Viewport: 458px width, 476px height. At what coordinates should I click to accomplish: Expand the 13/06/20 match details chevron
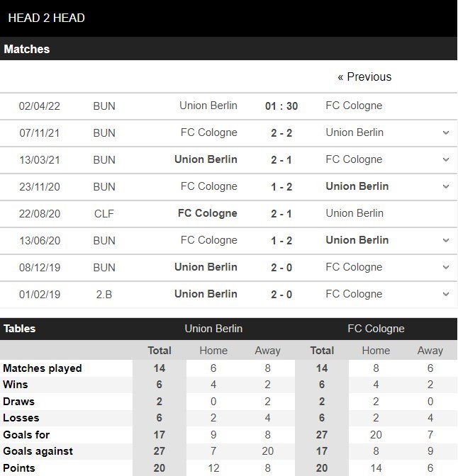pos(445,240)
